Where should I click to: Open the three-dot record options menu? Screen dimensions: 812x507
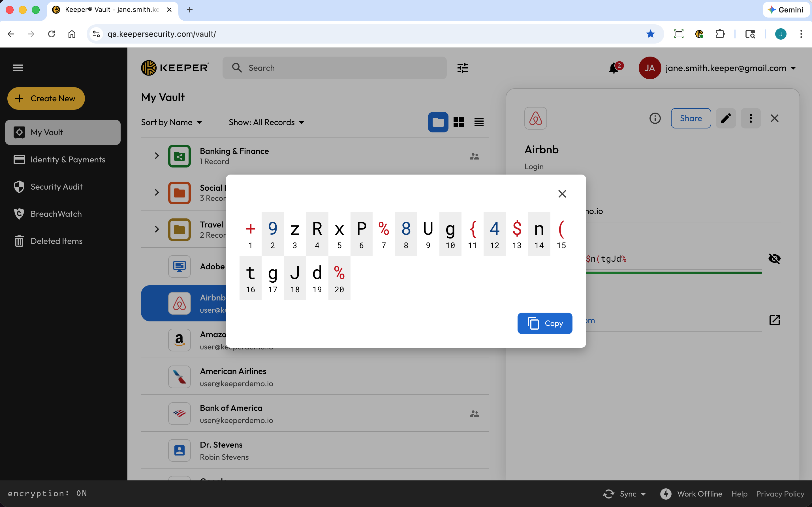[751, 118]
